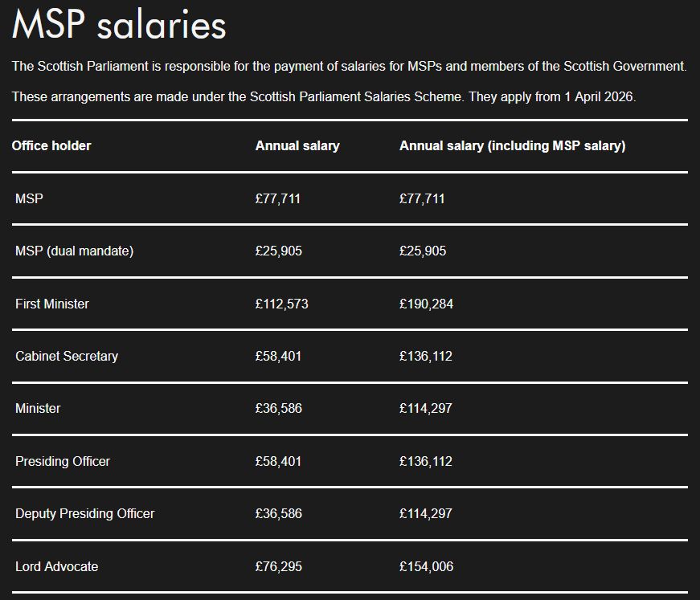Click the Deputy Presiding Officer row label
700x600 pixels.
tap(85, 514)
